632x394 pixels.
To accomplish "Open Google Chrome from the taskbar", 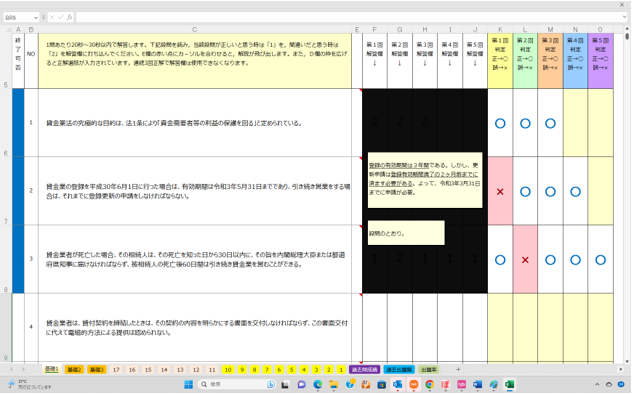I will [430, 384].
